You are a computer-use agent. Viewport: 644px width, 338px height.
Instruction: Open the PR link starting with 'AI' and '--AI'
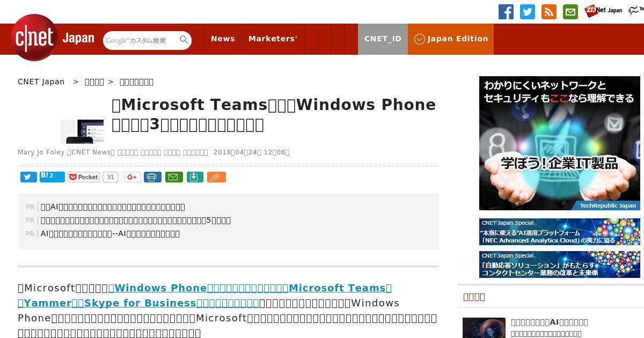click(110, 233)
